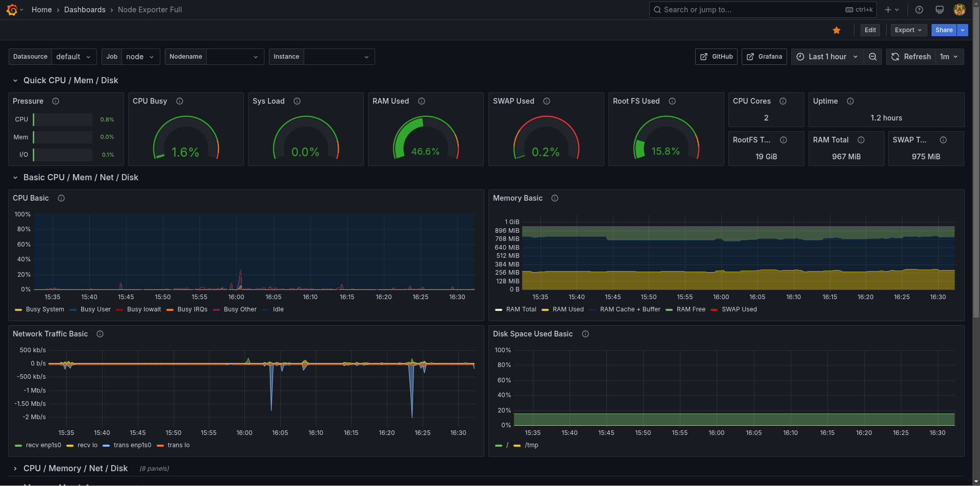The height and width of the screenshot is (486, 980).
Task: Click the /tmp yellow legend color swatch
Action: click(x=517, y=446)
